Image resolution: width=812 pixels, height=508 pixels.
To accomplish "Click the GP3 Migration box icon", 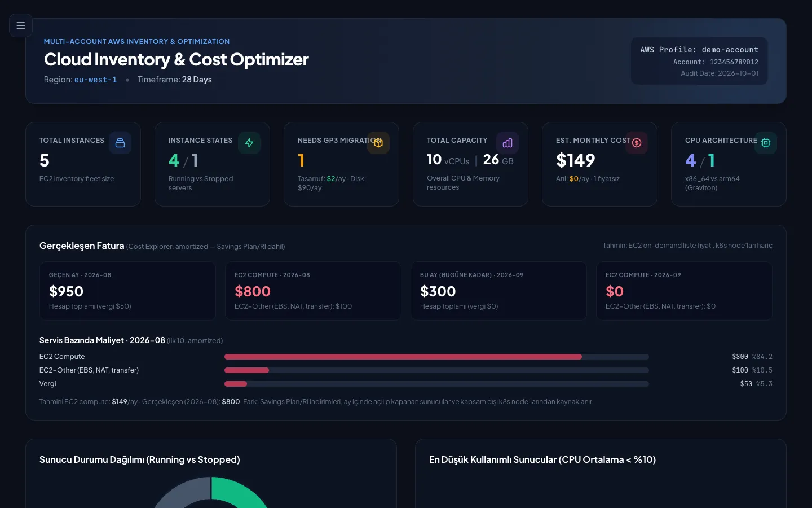I will point(378,143).
